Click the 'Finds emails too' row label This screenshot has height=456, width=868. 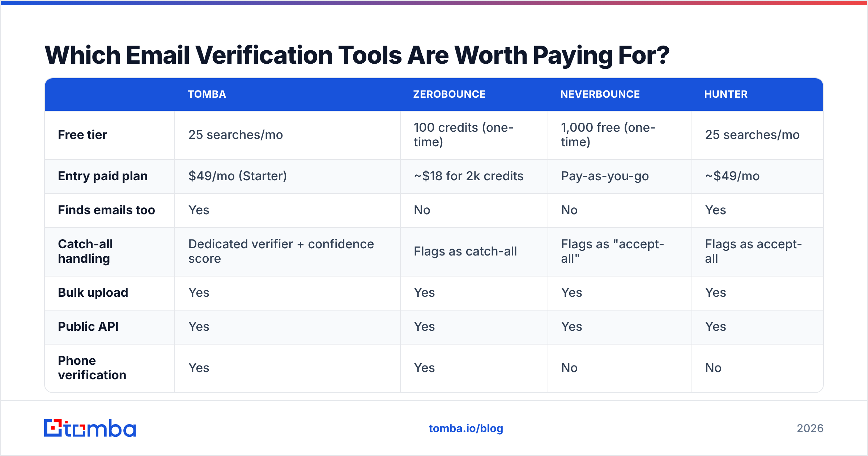coord(106,210)
